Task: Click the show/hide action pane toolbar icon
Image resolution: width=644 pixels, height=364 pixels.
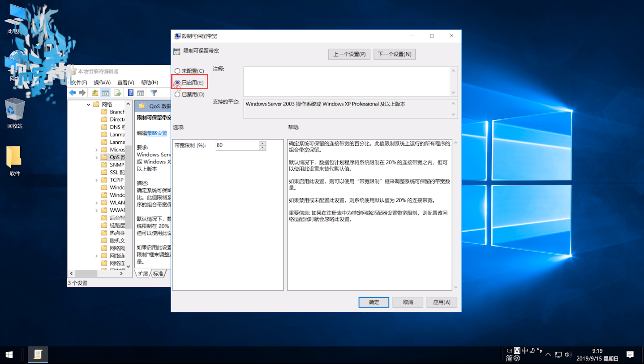Action: pos(141,93)
